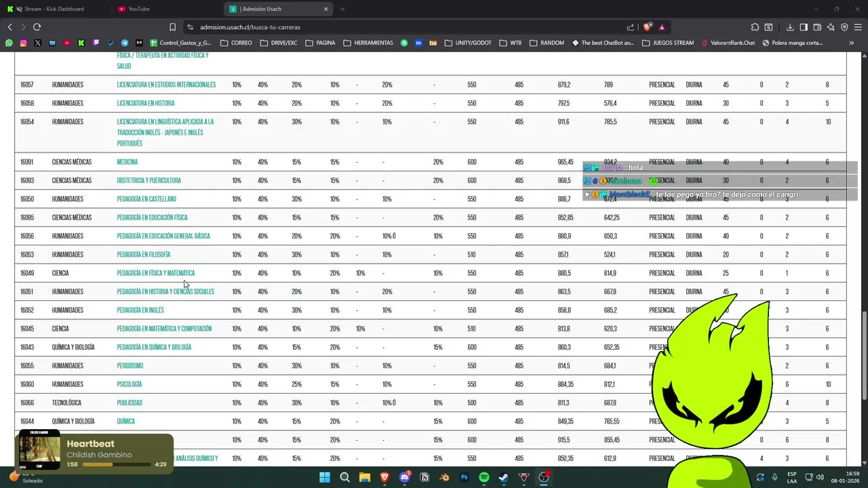
Task: Open browser downloads icon
Action: click(790, 27)
